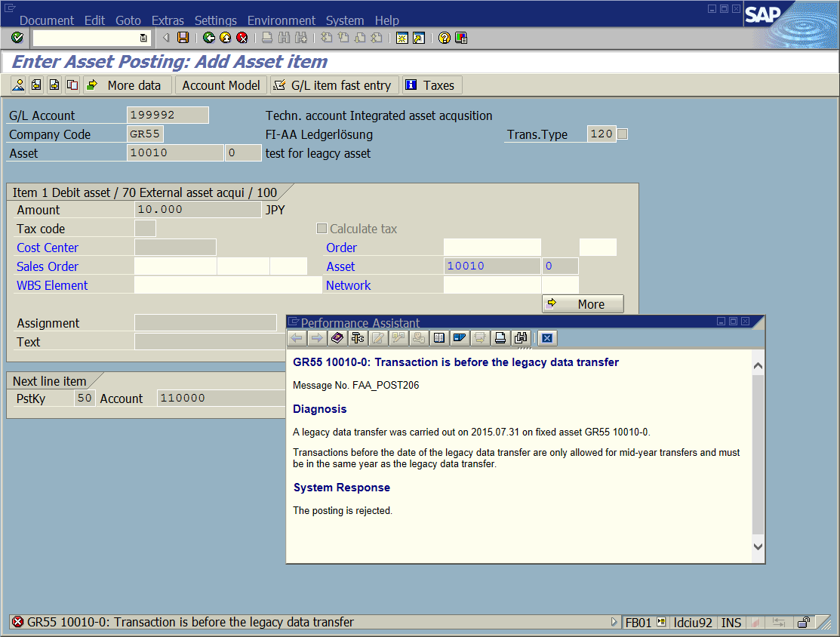
Task: Click the command input field
Action: click(x=86, y=38)
